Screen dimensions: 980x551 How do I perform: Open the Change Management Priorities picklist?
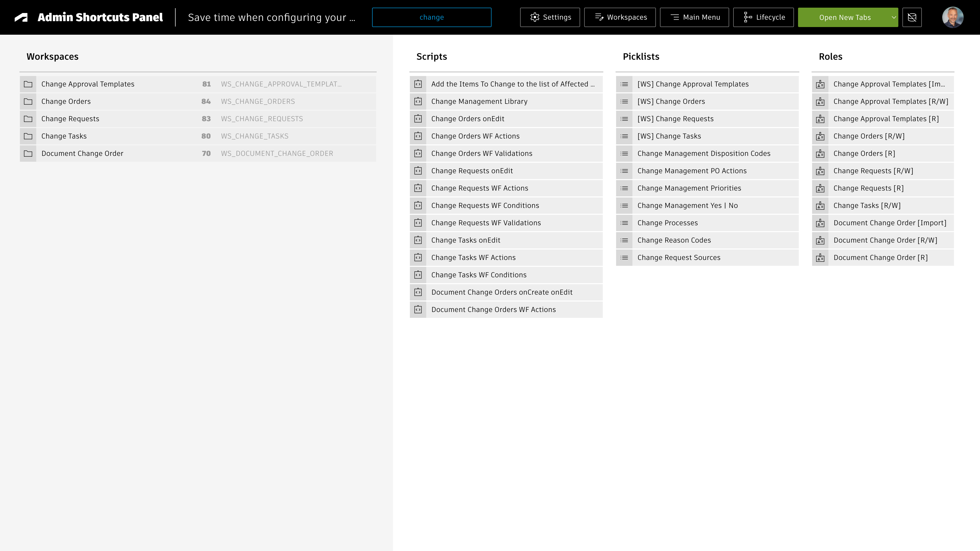point(689,188)
